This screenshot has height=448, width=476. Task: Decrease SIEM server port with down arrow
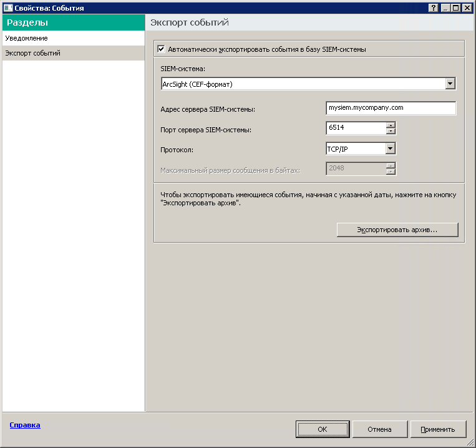point(391,131)
